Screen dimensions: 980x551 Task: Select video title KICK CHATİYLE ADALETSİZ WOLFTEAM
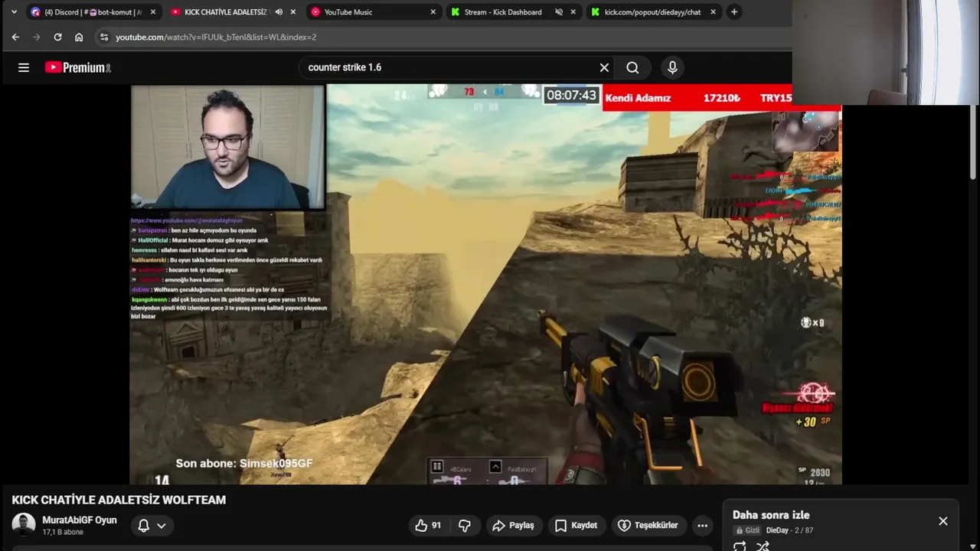(x=119, y=500)
